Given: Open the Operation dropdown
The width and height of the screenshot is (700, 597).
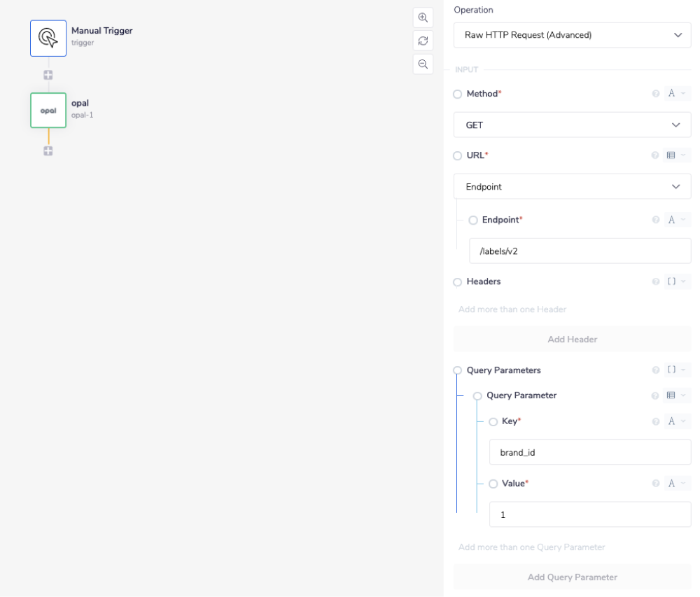Looking at the screenshot, I should point(572,35).
